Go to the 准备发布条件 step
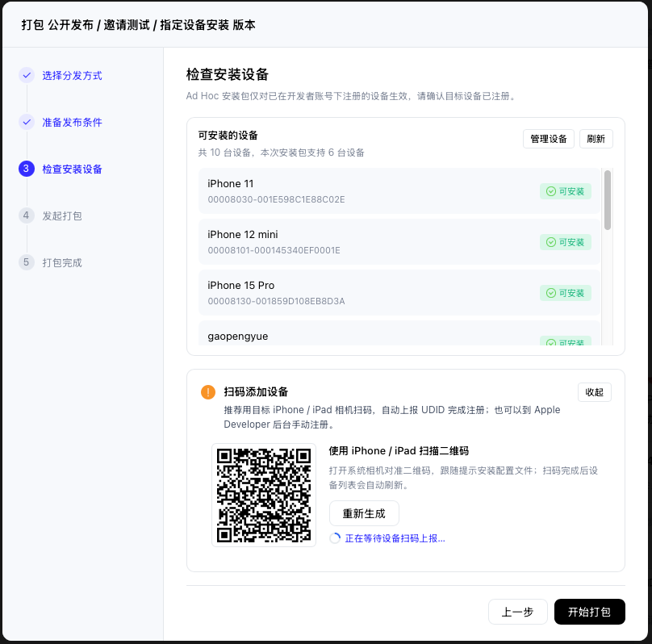 pyautogui.click(x=72, y=122)
